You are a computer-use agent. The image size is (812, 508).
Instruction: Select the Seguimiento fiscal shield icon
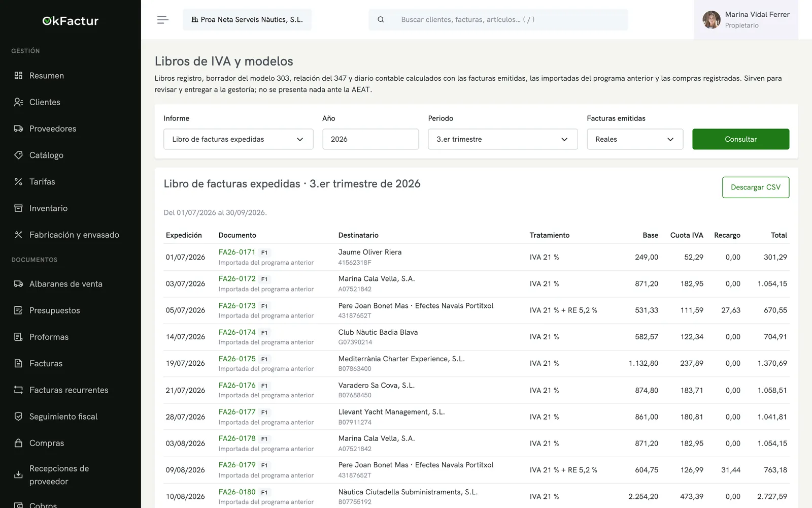pos(18,417)
